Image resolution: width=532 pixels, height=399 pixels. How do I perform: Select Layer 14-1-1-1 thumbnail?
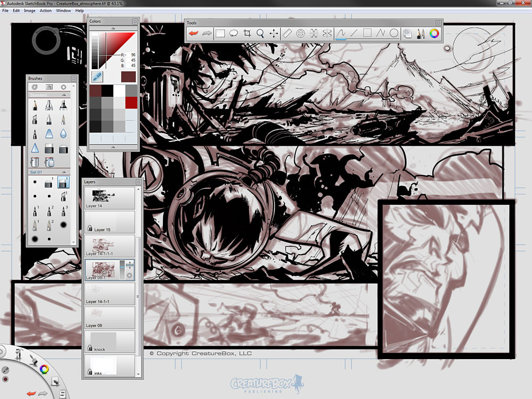(x=103, y=245)
